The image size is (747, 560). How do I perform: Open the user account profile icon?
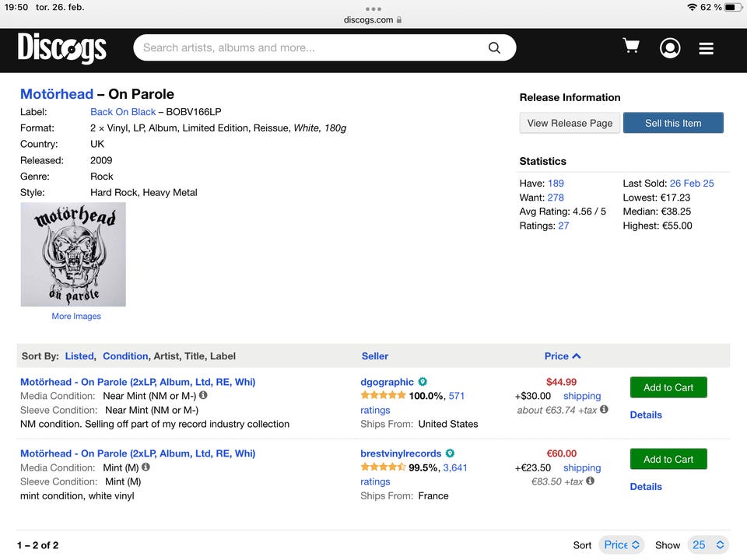669,48
